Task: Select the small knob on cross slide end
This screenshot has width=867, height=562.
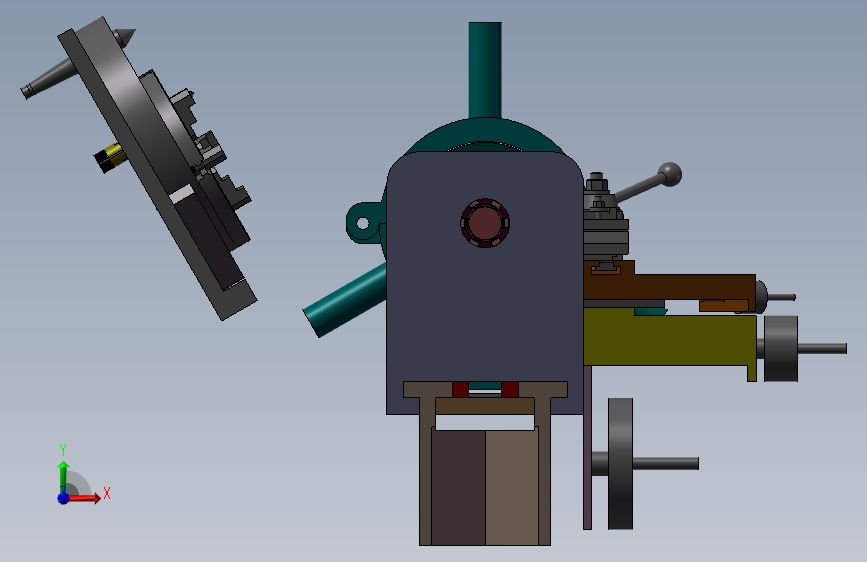Action: 761,296
